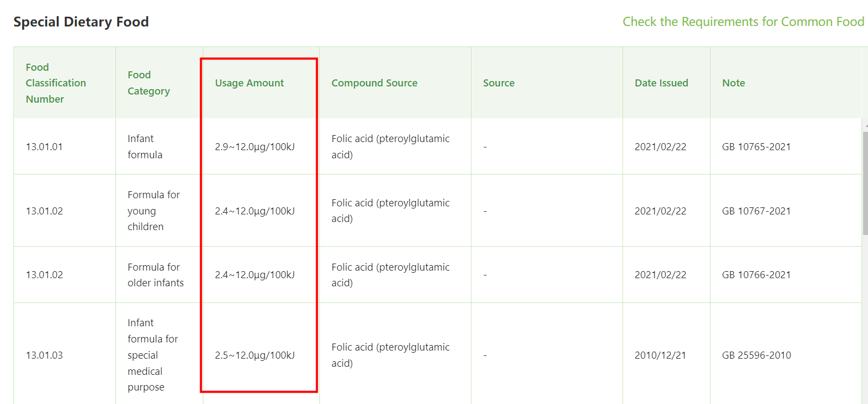The width and height of the screenshot is (868, 404).
Task: Click the Source column header
Action: pyautogui.click(x=498, y=83)
